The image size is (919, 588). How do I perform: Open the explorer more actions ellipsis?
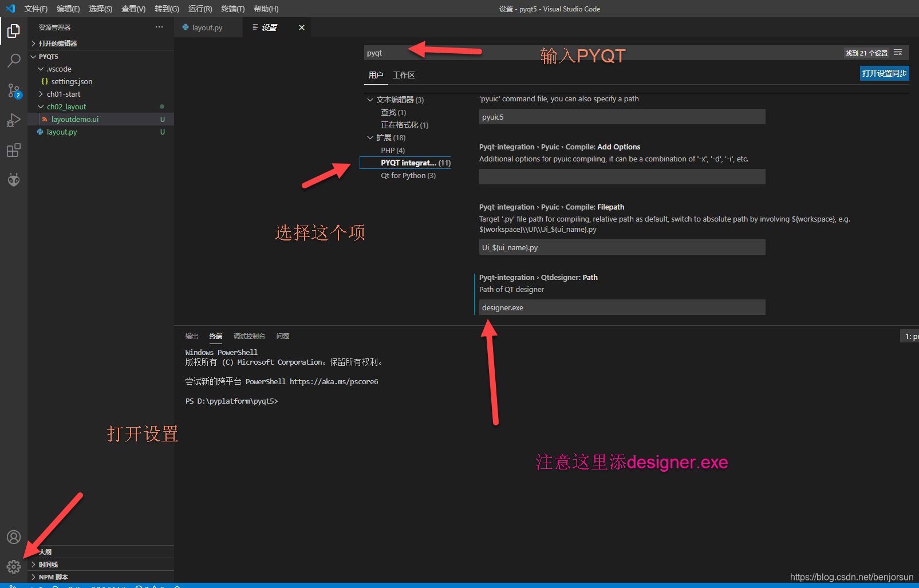click(x=159, y=27)
